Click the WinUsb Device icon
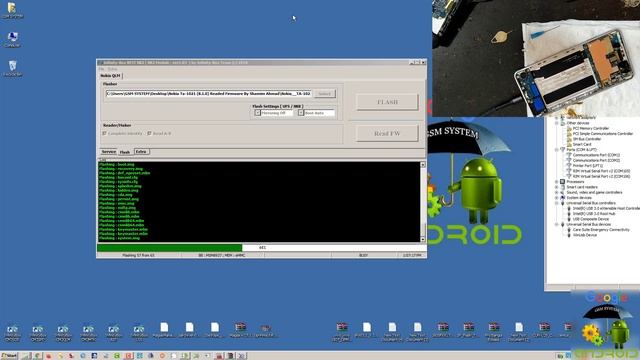 pos(569,235)
